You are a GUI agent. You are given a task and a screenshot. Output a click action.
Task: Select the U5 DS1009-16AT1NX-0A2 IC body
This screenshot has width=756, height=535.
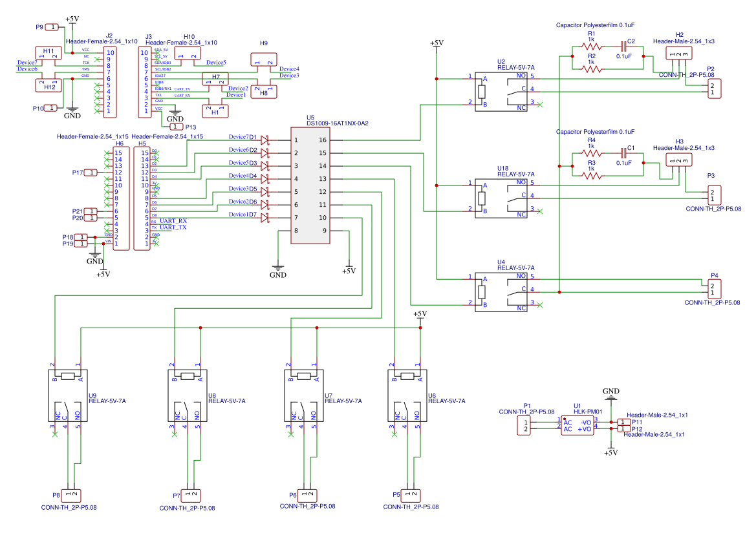(310, 185)
